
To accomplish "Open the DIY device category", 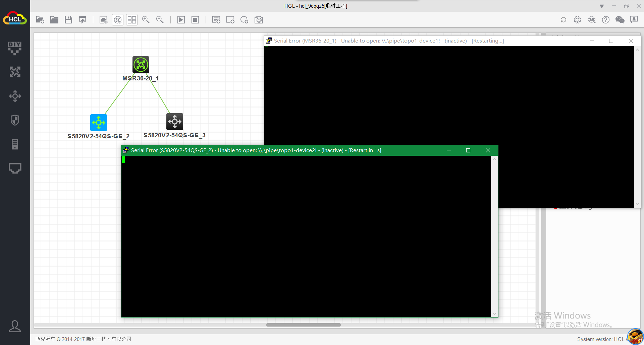I will 15,48.
